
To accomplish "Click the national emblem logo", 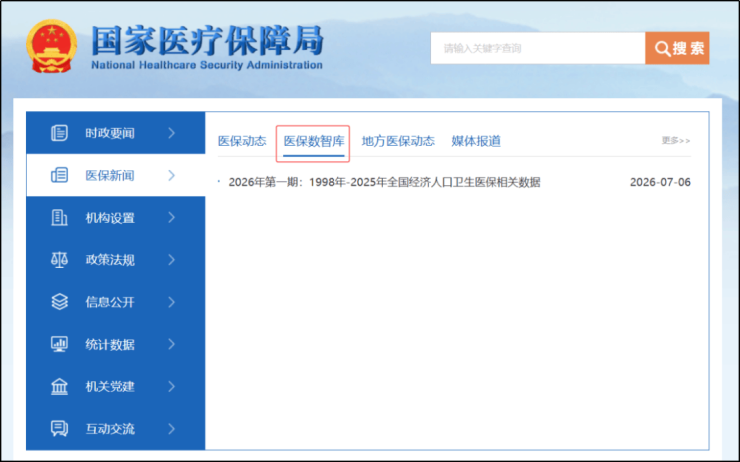I will coord(51,46).
